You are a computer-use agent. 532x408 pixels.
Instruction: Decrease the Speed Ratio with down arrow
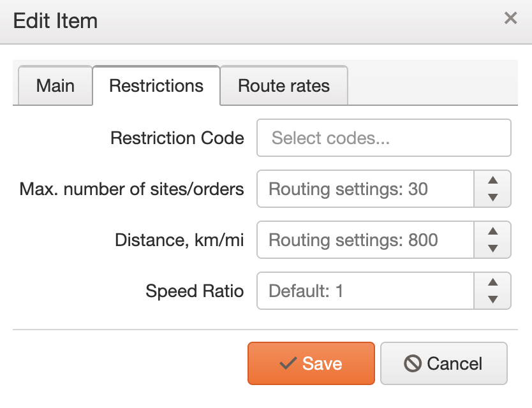click(x=492, y=299)
